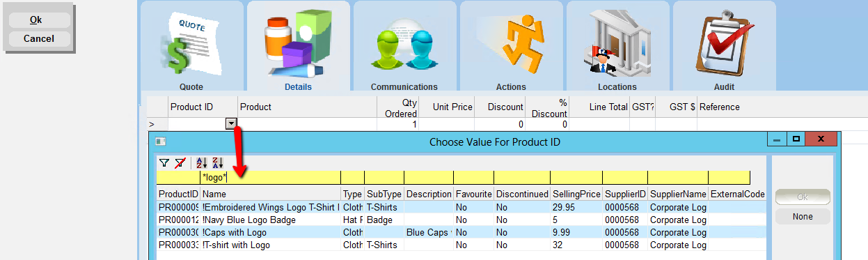Expand the Product ID dropdown arrow
The width and height of the screenshot is (868, 260).
pos(231,124)
